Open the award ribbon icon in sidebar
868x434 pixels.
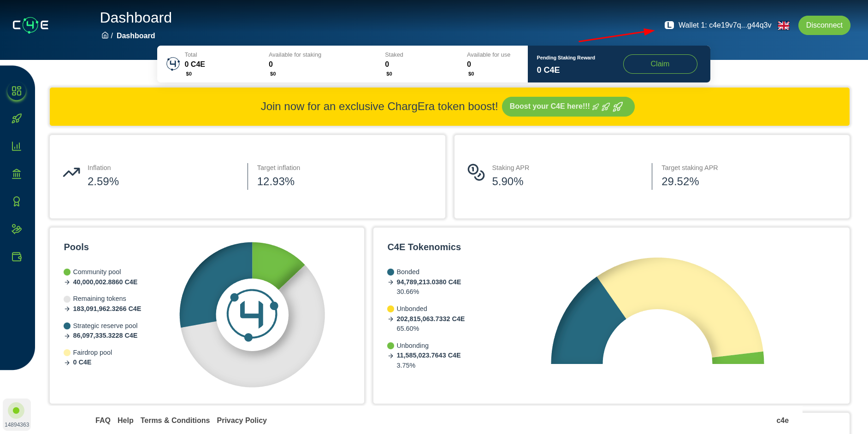pos(17,201)
